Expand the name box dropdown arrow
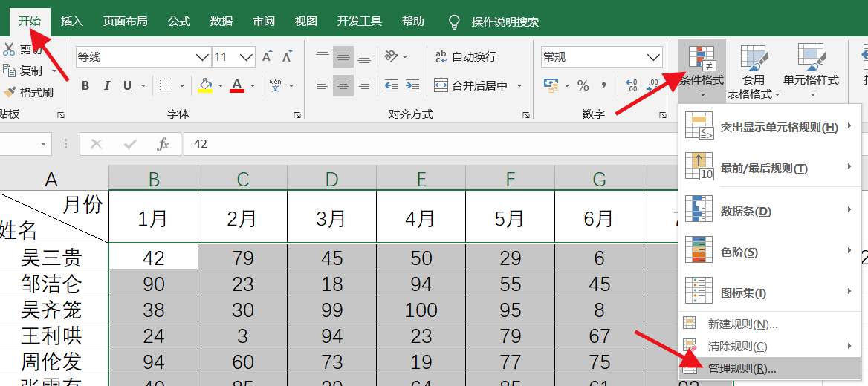This screenshot has width=868, height=386. 43,144
